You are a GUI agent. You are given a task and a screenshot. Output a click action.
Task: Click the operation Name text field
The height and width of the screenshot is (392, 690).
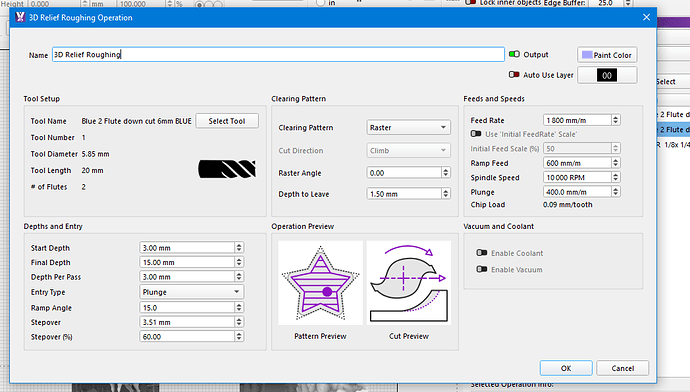(278, 55)
